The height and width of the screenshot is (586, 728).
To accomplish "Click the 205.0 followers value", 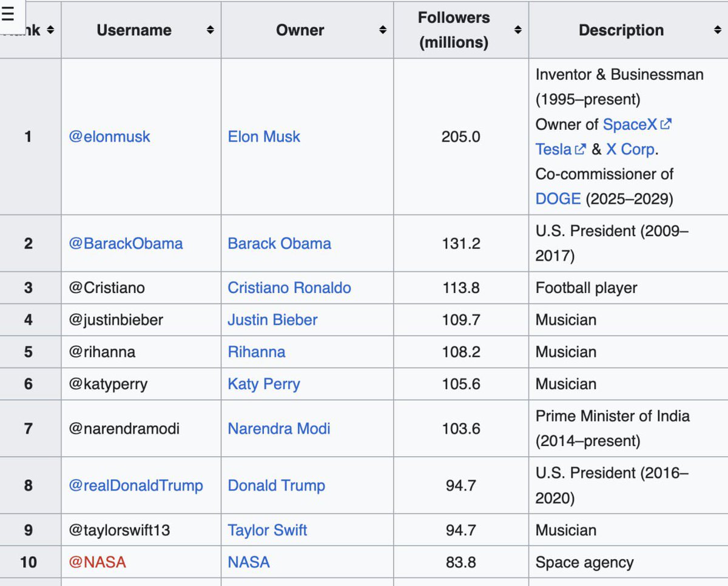I will pyautogui.click(x=460, y=136).
